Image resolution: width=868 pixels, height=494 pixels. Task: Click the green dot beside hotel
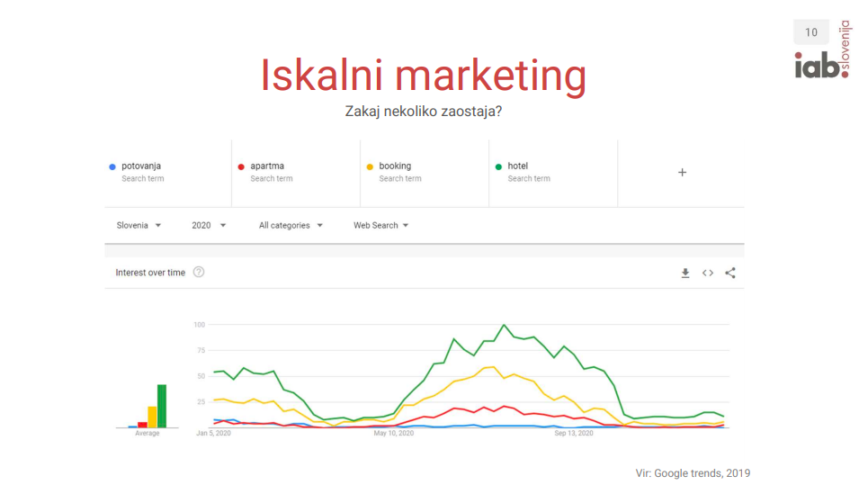click(x=498, y=166)
